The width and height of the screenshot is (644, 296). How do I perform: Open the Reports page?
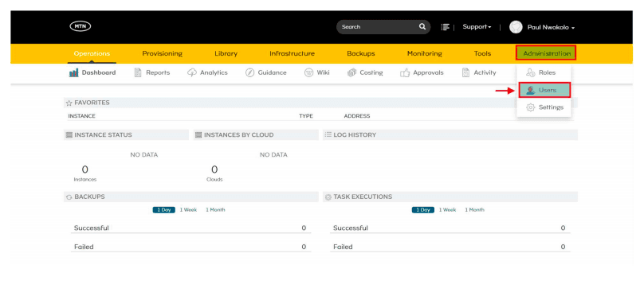[152, 72]
